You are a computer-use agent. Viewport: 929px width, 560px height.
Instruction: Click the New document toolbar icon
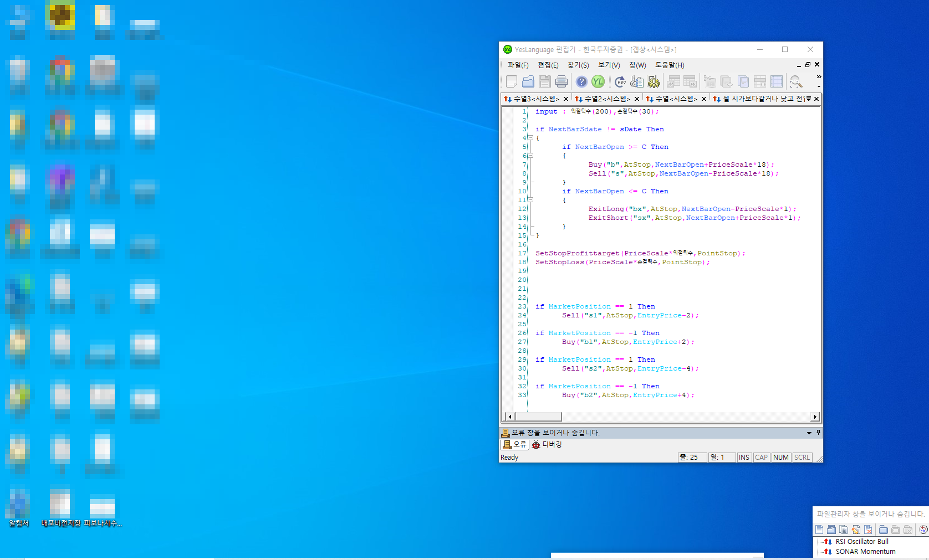tap(512, 82)
